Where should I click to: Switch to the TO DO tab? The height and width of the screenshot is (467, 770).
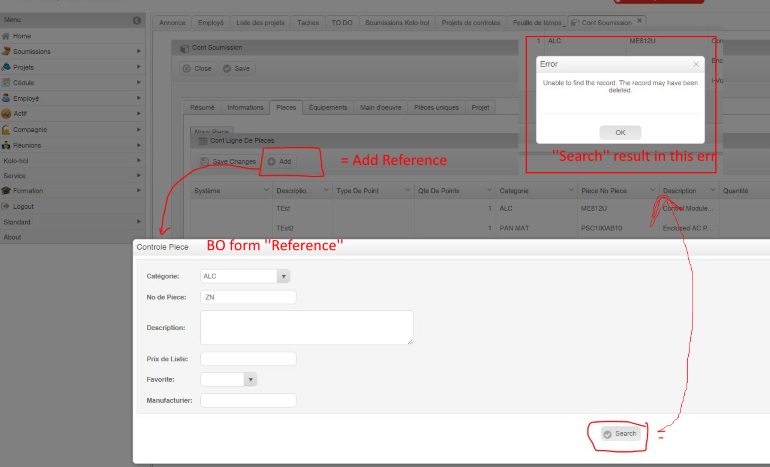click(x=342, y=23)
